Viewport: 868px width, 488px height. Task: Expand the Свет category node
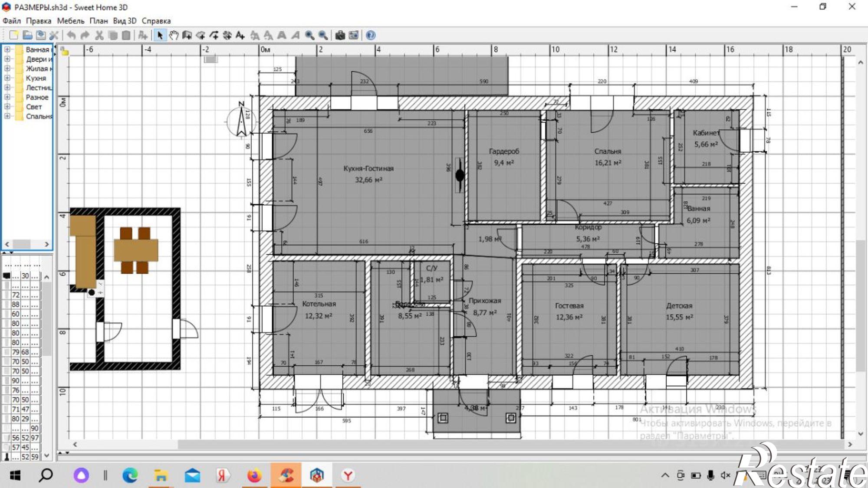click(7, 107)
